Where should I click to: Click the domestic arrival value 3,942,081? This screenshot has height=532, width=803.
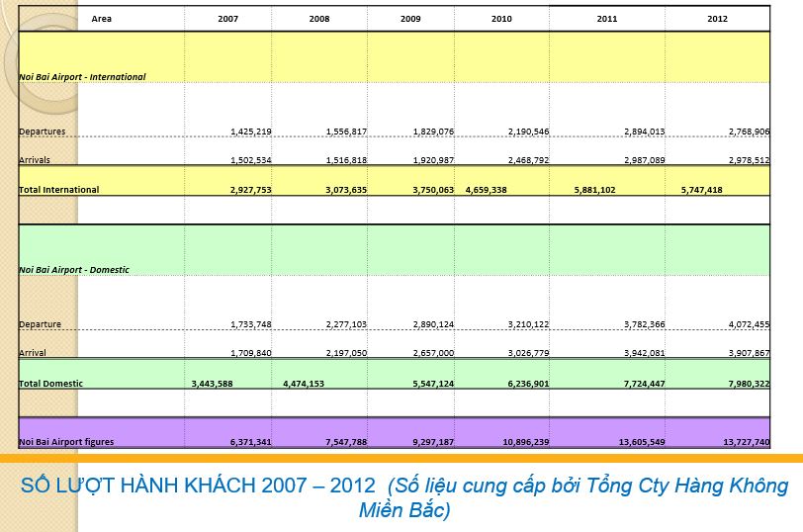[x=644, y=353]
